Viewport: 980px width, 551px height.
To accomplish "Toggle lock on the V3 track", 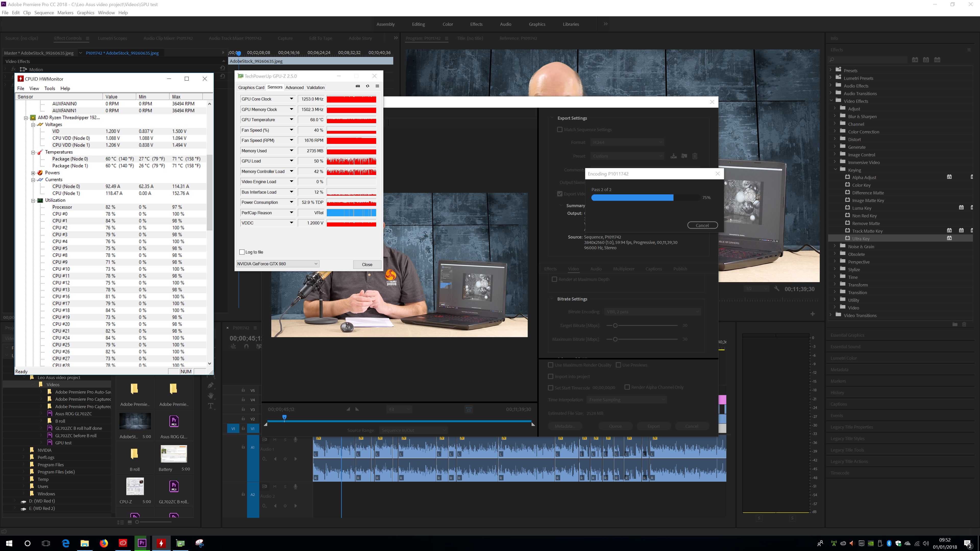I will [243, 409].
